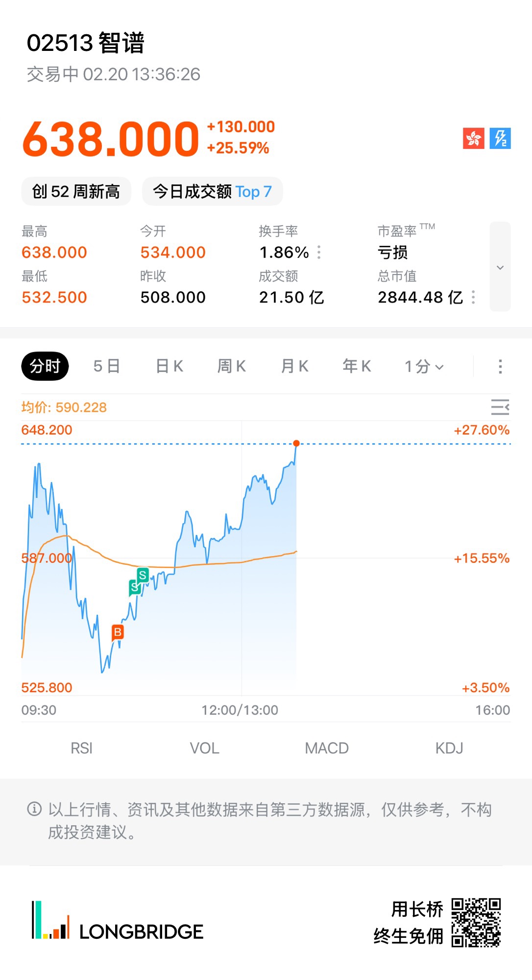This screenshot has height=980, width=532.
Task: Tap the orange B buy marker
Action: tap(118, 632)
